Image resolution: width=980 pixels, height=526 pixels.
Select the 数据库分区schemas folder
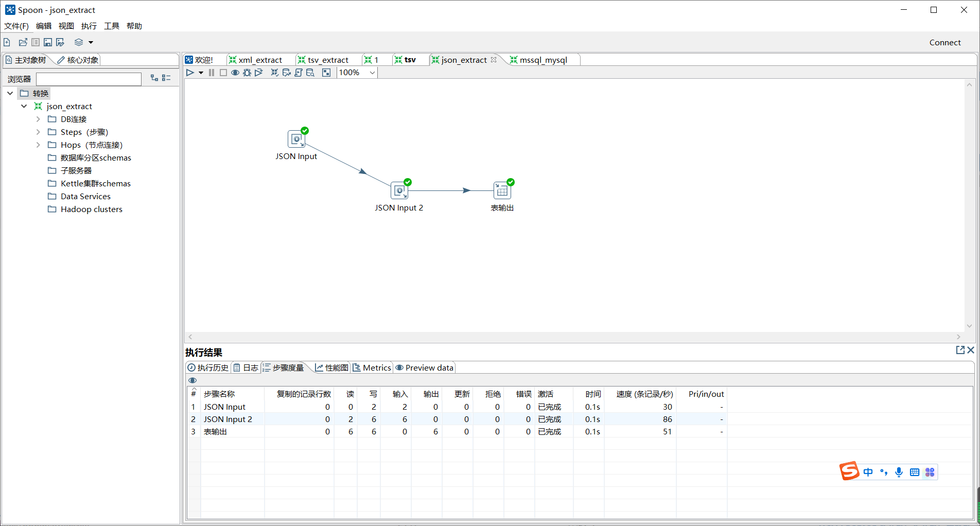pos(90,157)
